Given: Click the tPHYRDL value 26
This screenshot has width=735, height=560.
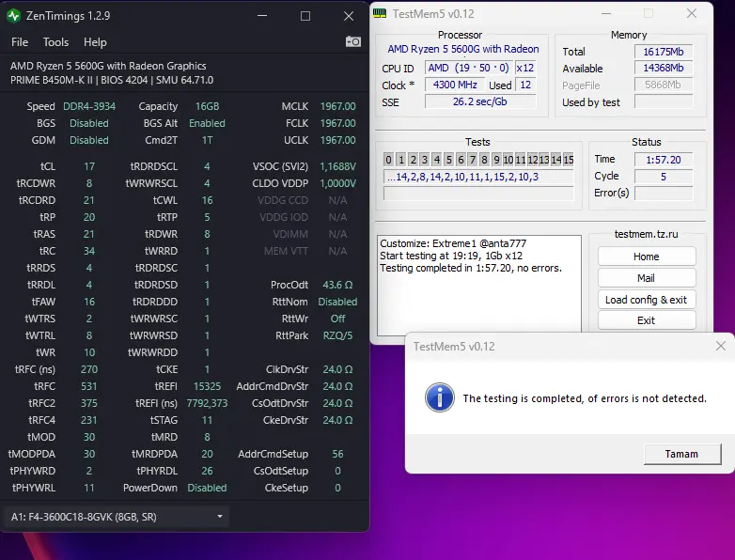Looking at the screenshot, I should (x=207, y=471).
